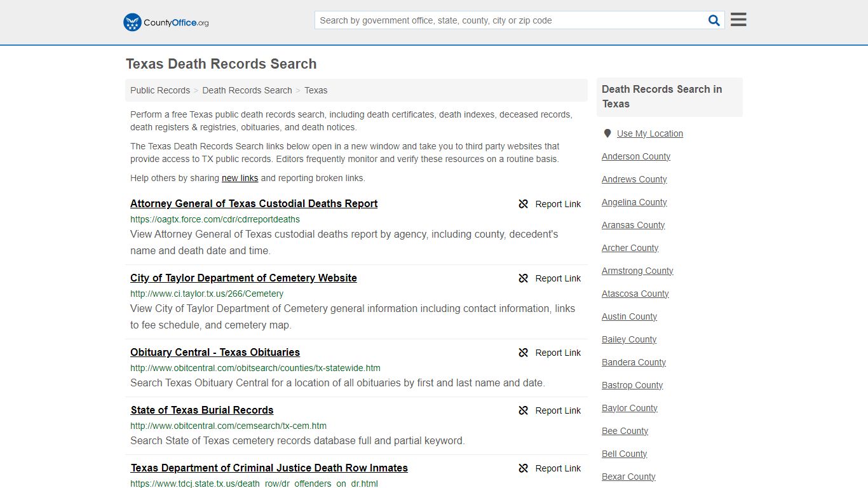Open Attorney General of Texas Custodial Deaths Report
This screenshot has width=868, height=488.
click(x=254, y=203)
